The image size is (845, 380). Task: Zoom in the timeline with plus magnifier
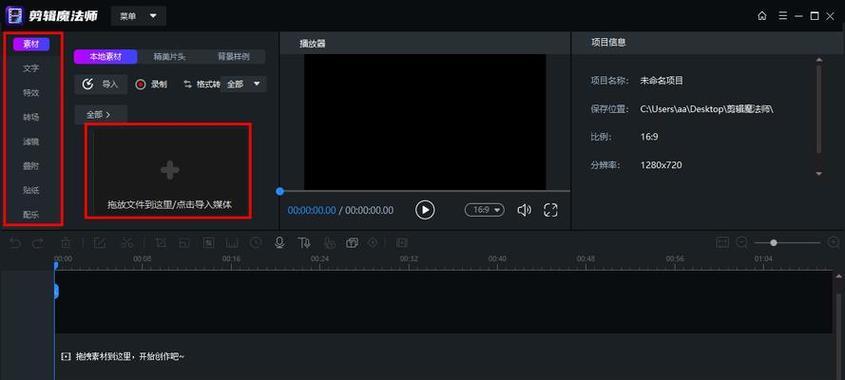[x=834, y=243]
